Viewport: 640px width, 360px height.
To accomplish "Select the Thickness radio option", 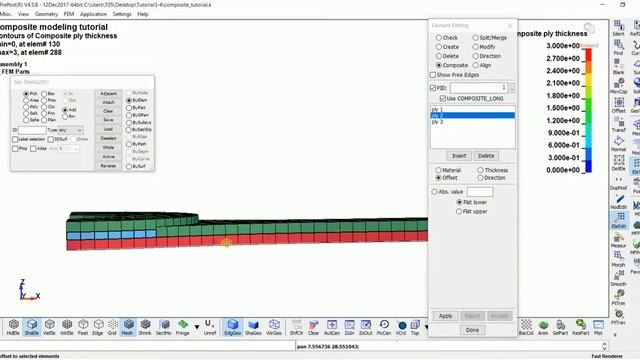I will 480,170.
